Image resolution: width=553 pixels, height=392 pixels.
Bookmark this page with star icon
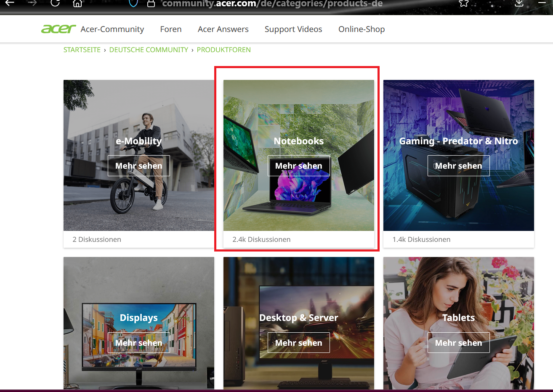pos(464,3)
